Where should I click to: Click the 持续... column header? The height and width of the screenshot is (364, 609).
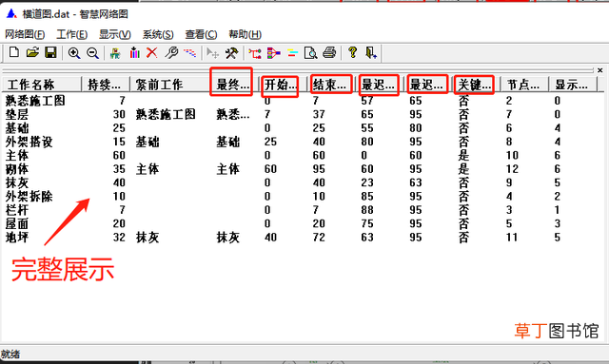point(106,85)
